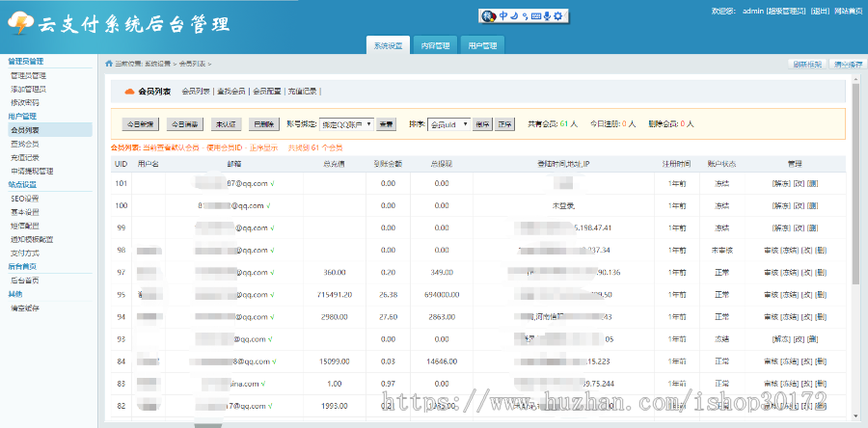Screen dimensions: 868x428
Task: Open the 账号绑定 QQ account dropdown
Action: pos(346,124)
